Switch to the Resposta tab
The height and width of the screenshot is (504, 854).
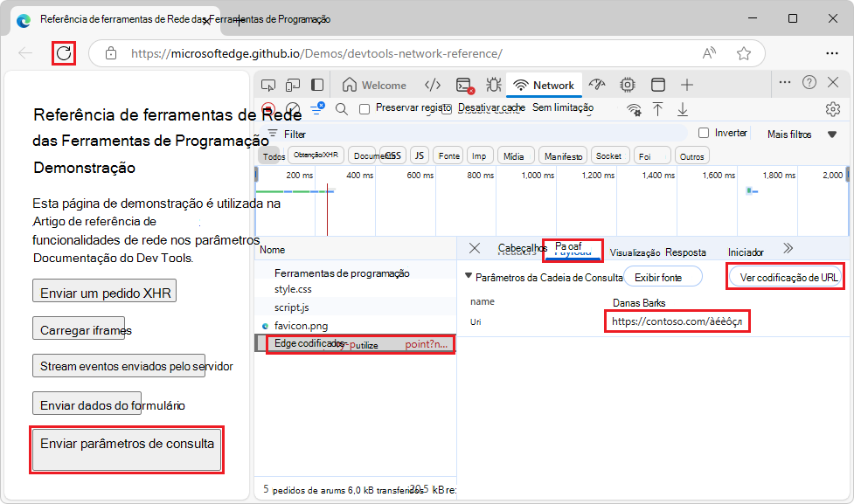[x=685, y=252]
